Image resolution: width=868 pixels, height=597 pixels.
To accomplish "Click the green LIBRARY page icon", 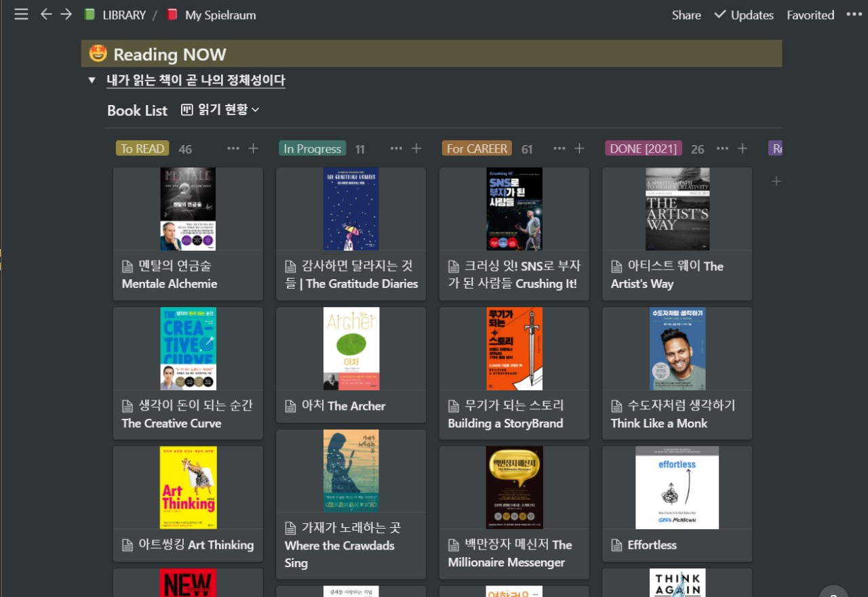I will coord(88,14).
